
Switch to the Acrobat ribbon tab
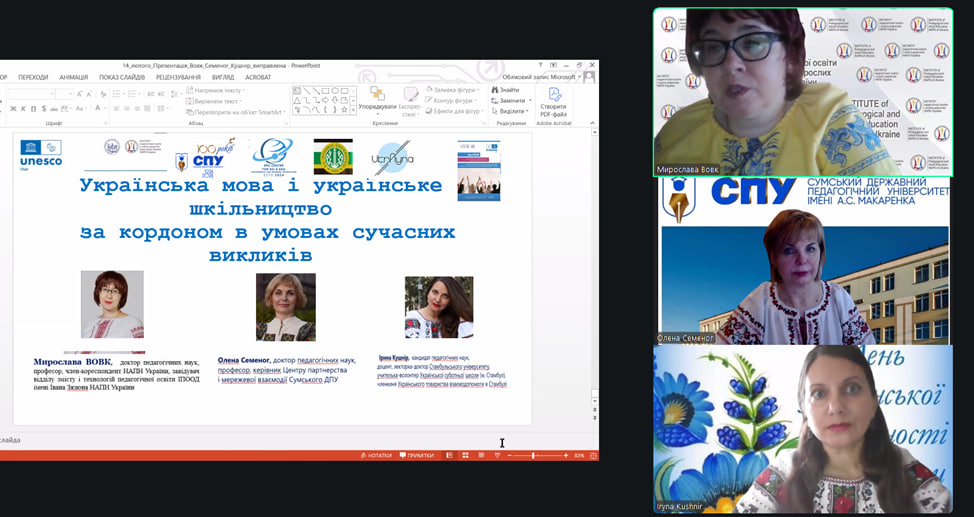tap(258, 77)
